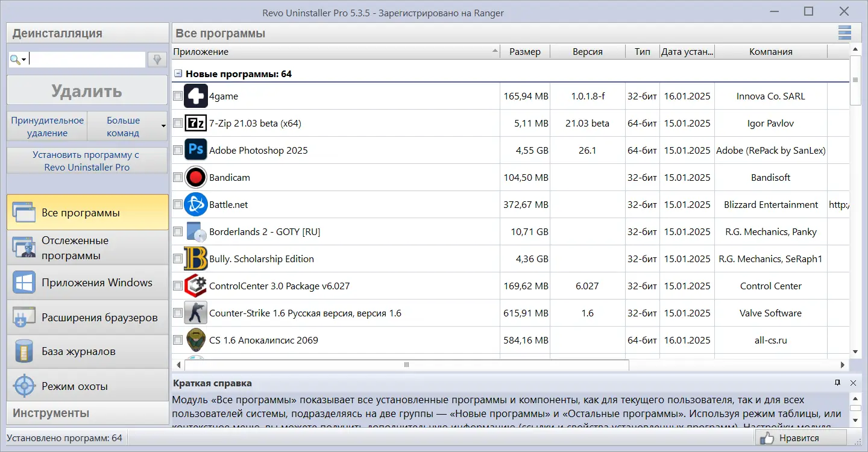Open Расширения браузеров via its icon

point(24,317)
